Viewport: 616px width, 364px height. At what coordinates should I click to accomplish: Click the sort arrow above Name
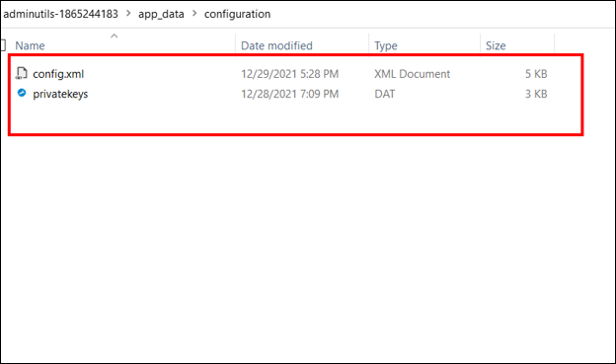114,36
